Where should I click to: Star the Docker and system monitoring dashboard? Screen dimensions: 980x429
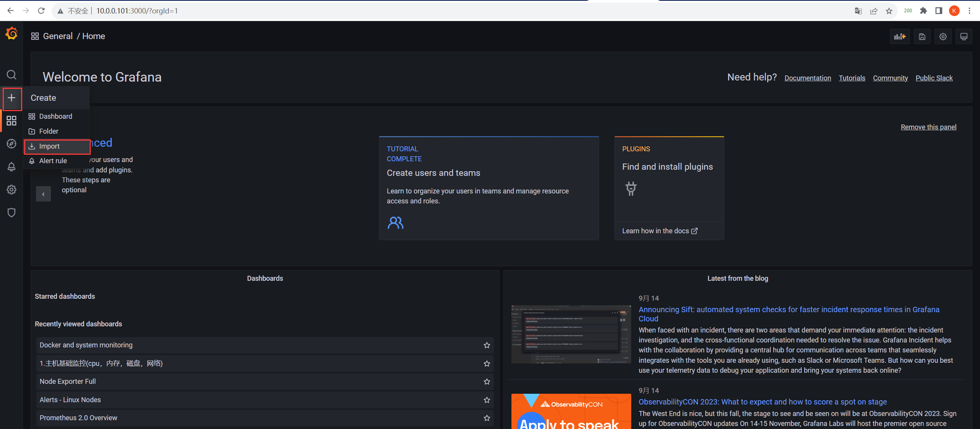click(x=487, y=345)
